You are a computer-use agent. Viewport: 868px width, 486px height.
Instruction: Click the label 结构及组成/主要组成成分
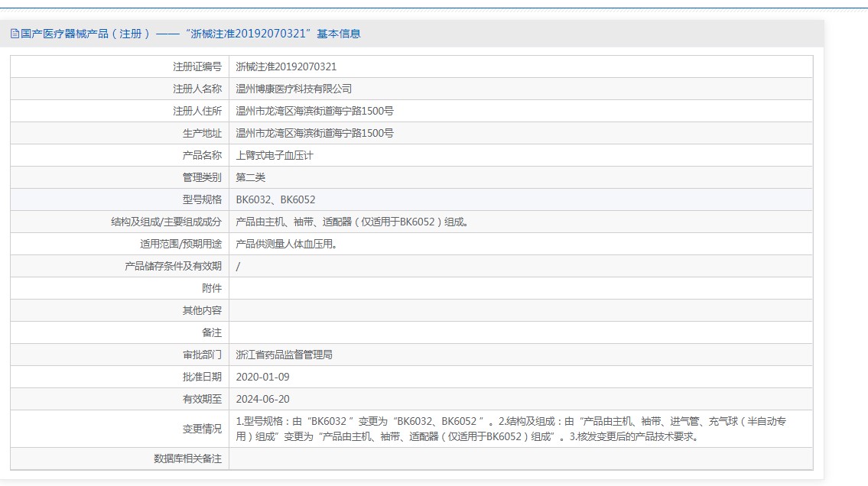click(x=166, y=222)
